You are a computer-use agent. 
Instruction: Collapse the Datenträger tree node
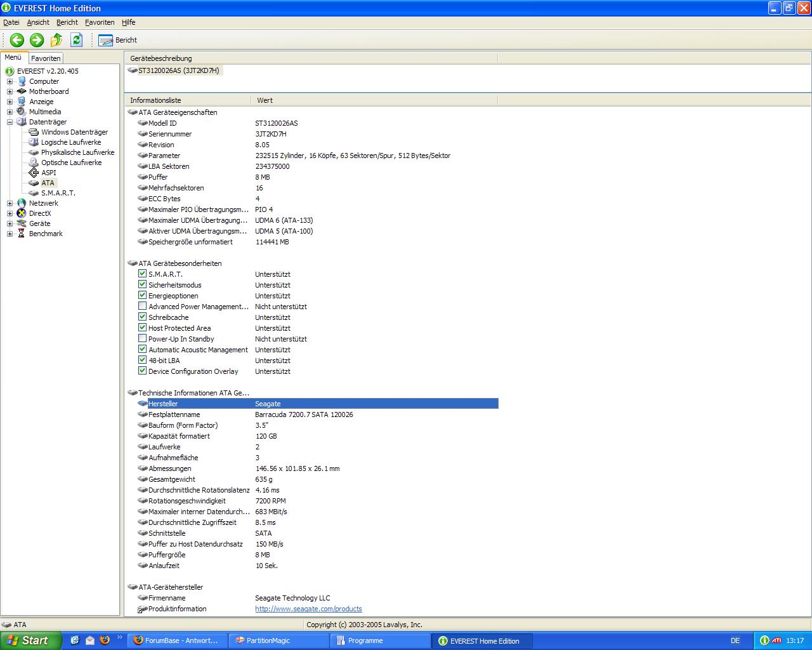click(10, 122)
